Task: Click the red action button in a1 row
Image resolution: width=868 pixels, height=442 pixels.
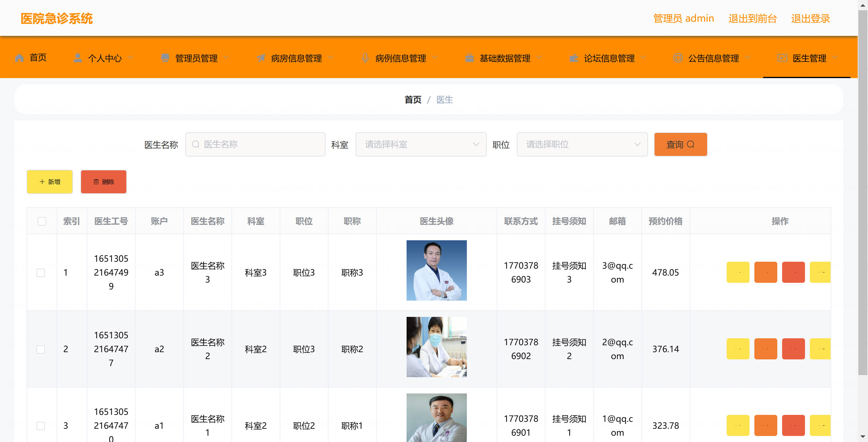Action: pos(793,425)
